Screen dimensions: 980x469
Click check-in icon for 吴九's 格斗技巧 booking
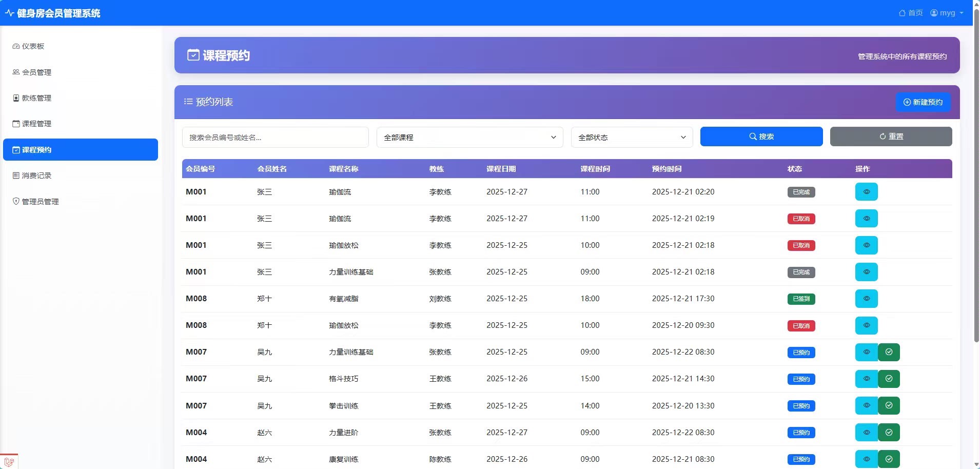889,379
